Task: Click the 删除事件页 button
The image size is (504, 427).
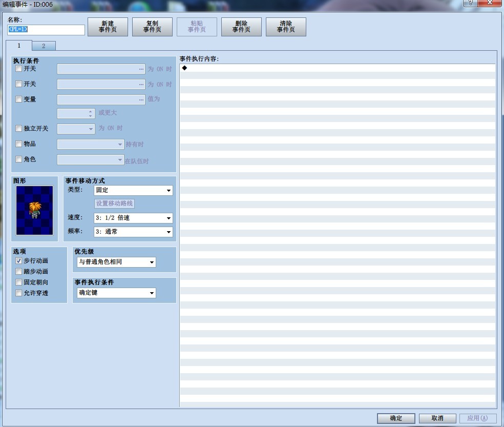Action: pos(241,27)
